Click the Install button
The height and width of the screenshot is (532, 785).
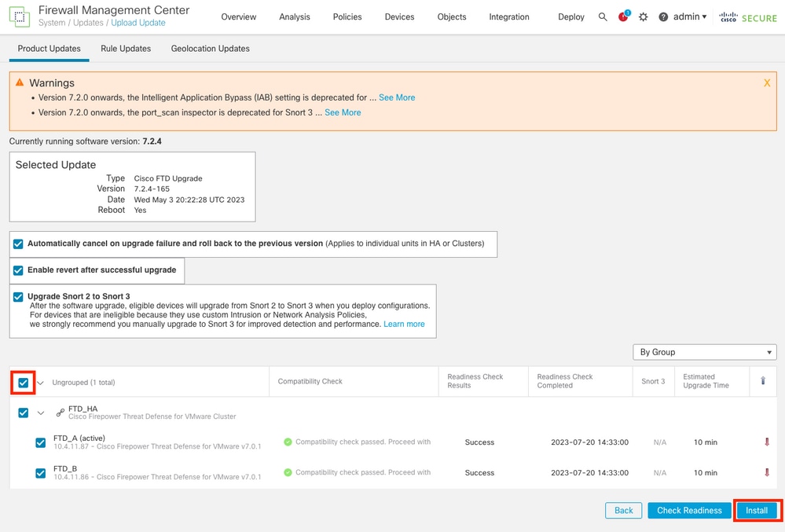click(757, 511)
